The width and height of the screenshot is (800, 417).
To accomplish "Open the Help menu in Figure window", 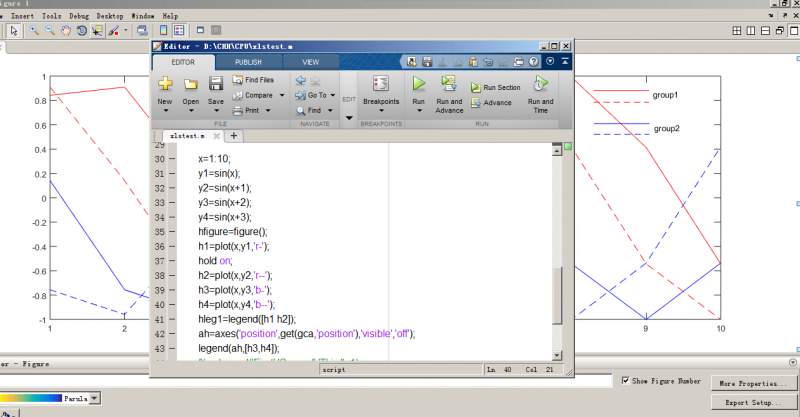I will tap(170, 16).
